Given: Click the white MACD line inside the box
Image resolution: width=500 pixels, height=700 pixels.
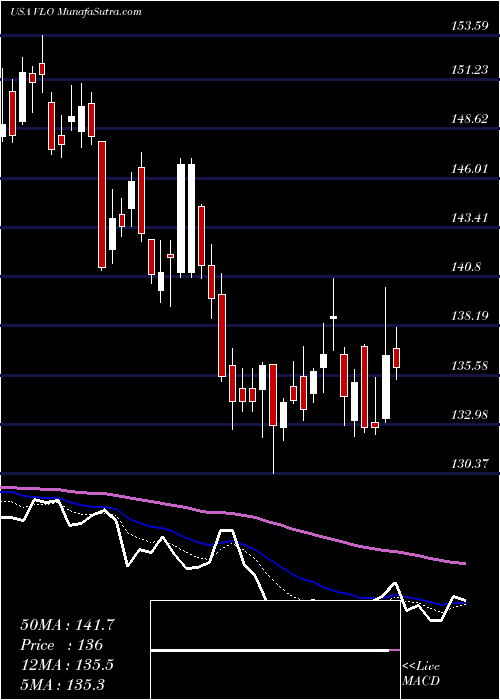Looking at the screenshot, I should (x=270, y=651).
